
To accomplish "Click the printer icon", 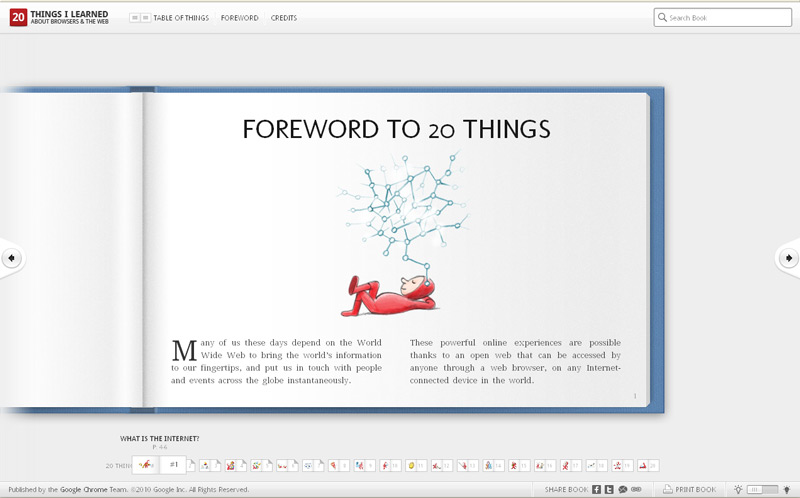I will click(x=666, y=489).
